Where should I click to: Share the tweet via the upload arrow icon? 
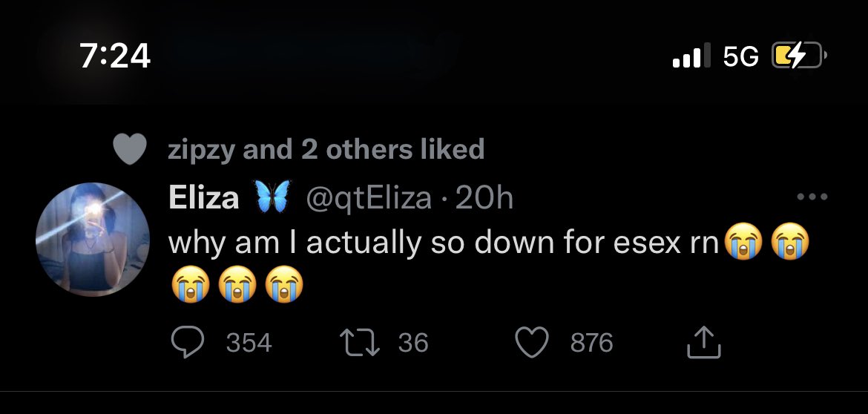(705, 342)
